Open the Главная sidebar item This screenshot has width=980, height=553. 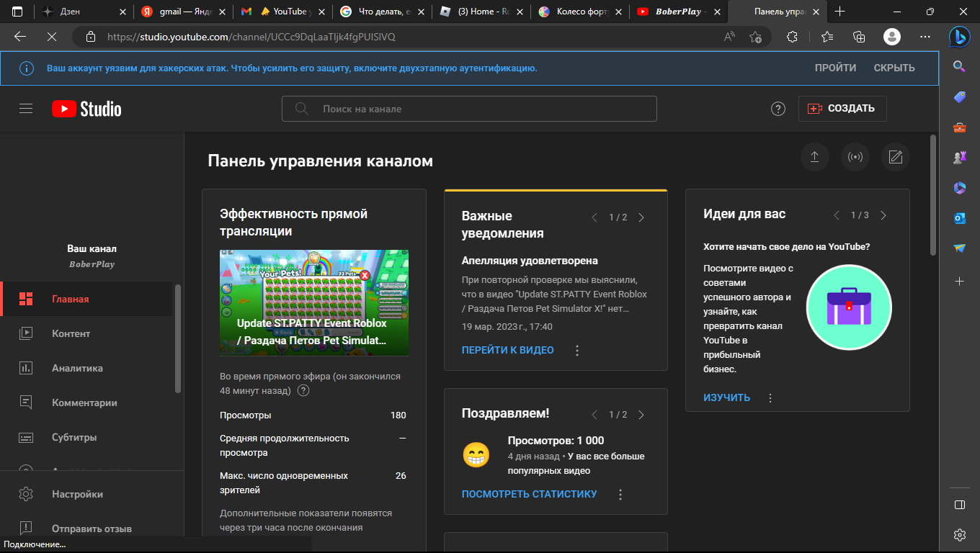point(86,299)
